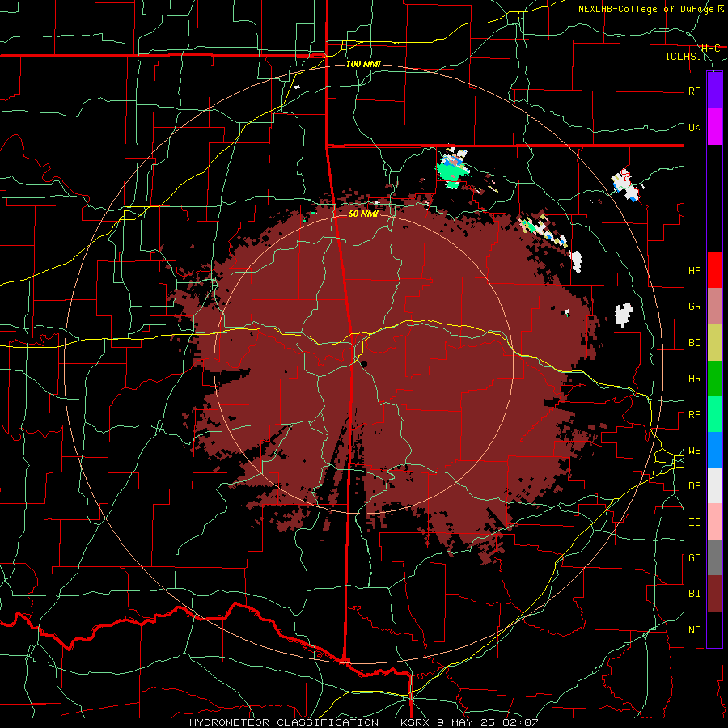Click the HA legend label
Image resolution: width=728 pixels, height=728 pixels.
(x=695, y=271)
